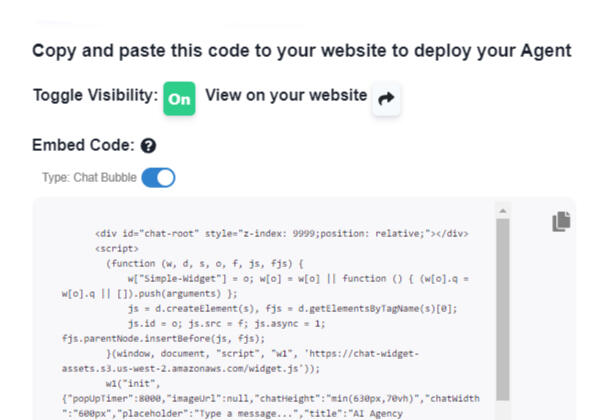This screenshot has height=420, width=606.
Task: Click the Embed Code help question mark icon
Action: pos(149,146)
